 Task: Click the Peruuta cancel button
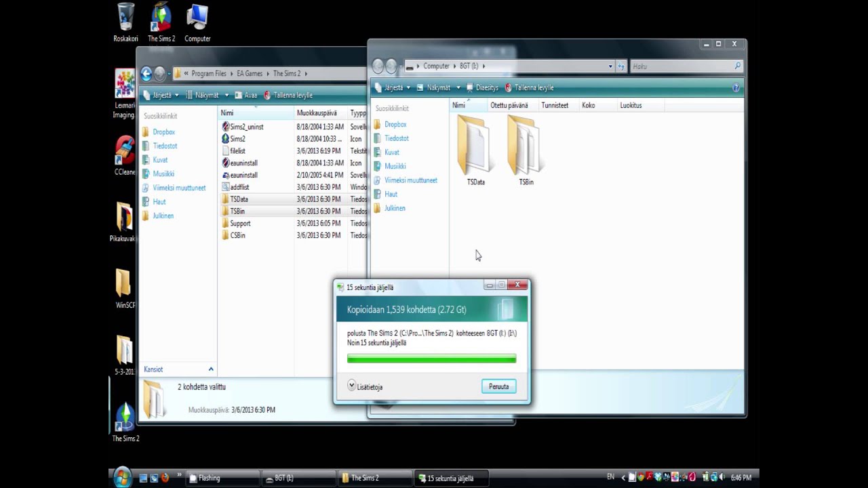498,386
